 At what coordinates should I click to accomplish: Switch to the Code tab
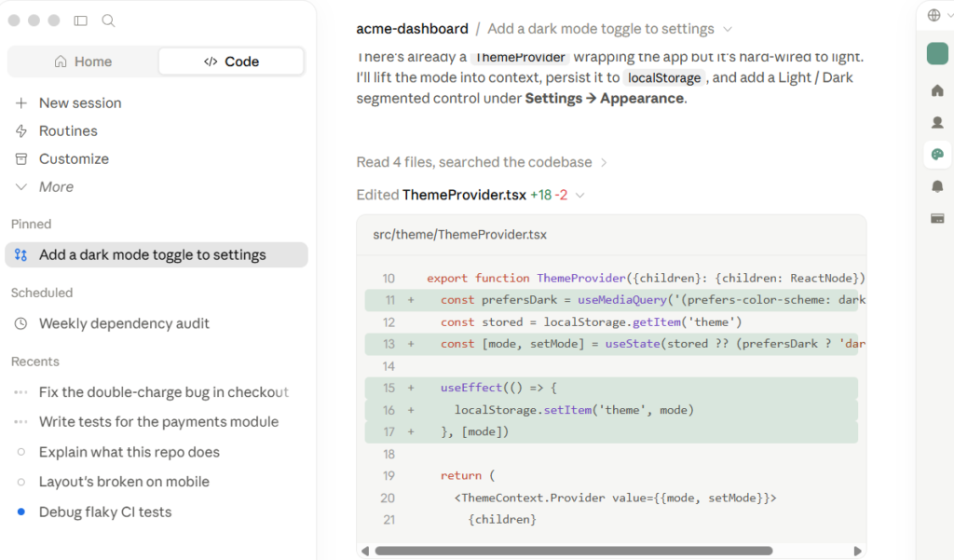[231, 61]
